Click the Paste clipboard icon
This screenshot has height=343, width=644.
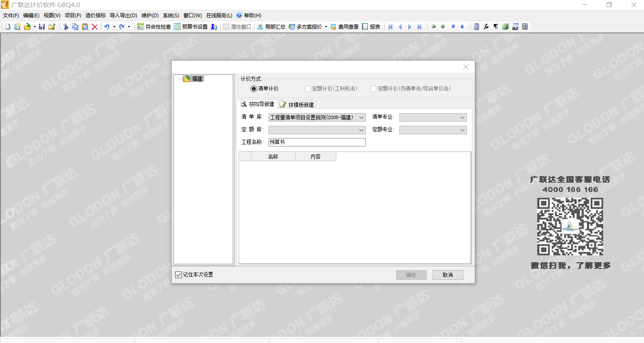tap(85, 27)
